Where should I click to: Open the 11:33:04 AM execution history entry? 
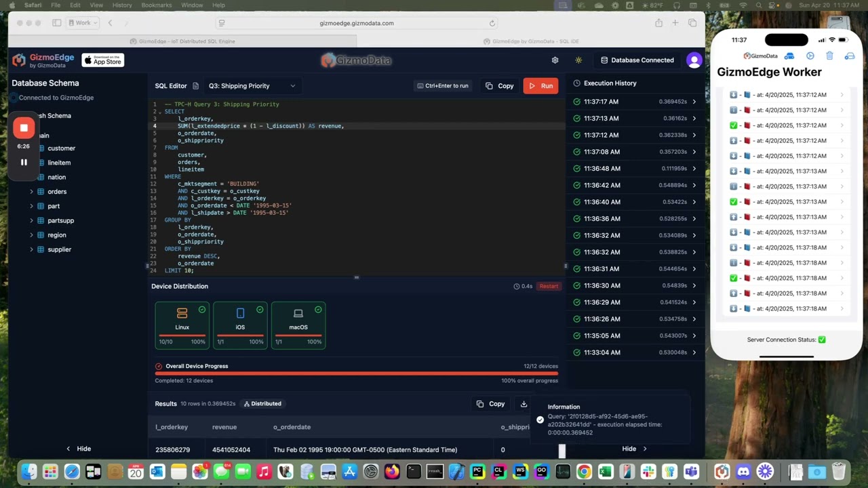click(635, 352)
